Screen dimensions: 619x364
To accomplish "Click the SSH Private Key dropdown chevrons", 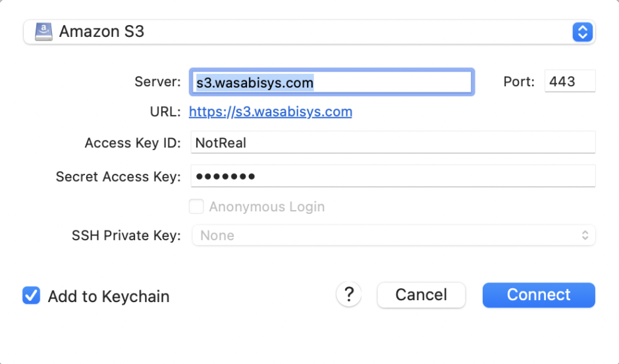I will 585,235.
